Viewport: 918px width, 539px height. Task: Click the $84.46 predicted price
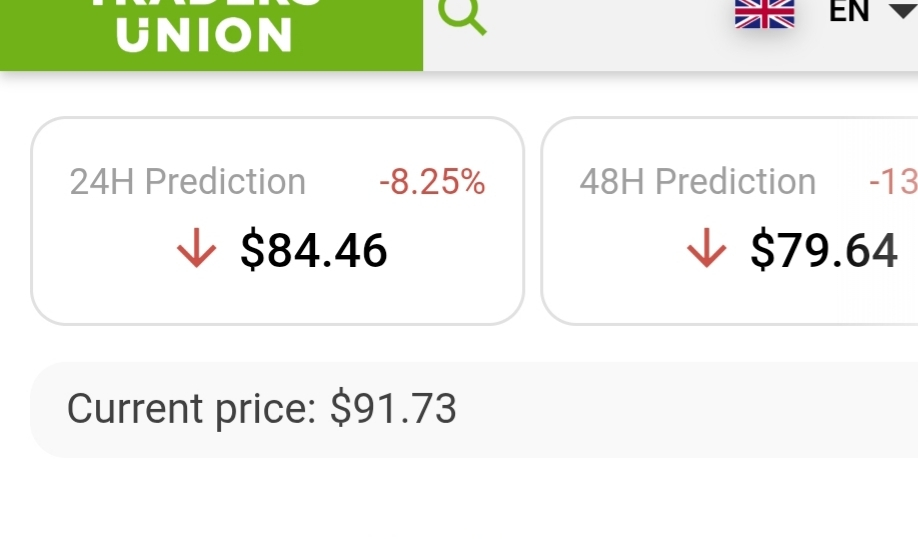313,250
